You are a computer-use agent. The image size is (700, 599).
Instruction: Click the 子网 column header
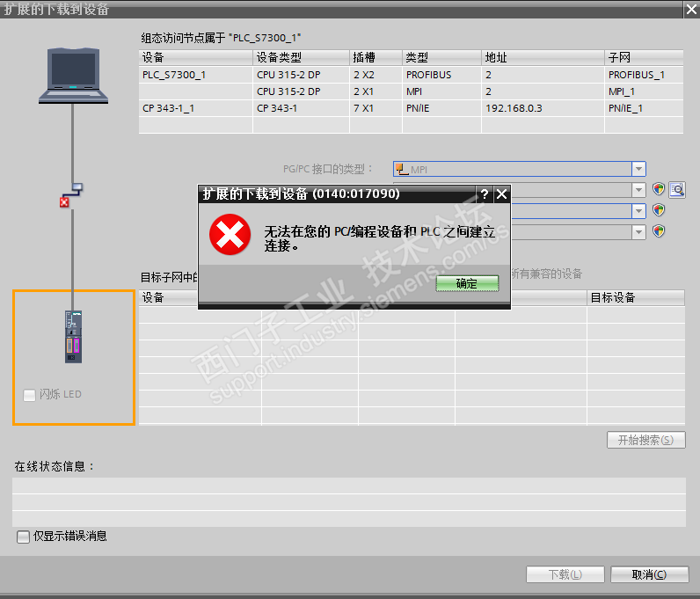tap(644, 58)
